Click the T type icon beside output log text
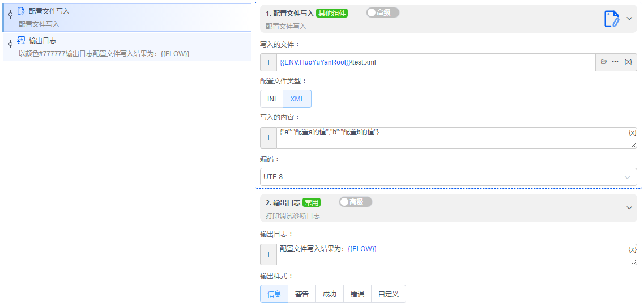Image resolution: width=644 pixels, height=305 pixels. [x=268, y=255]
